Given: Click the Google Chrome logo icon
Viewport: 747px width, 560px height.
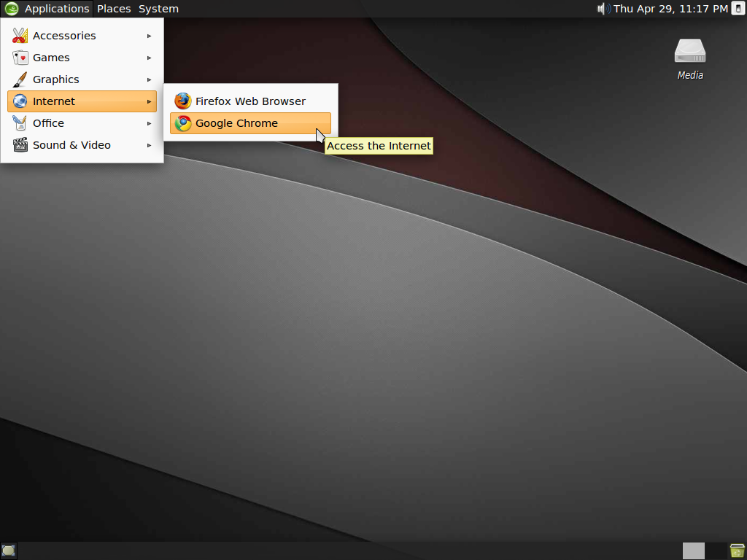Looking at the screenshot, I should [183, 123].
